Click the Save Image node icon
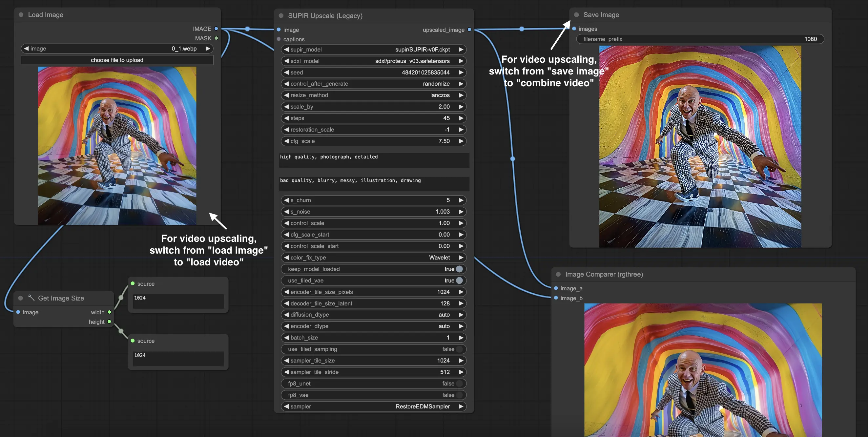This screenshot has height=437, width=868. pos(577,14)
